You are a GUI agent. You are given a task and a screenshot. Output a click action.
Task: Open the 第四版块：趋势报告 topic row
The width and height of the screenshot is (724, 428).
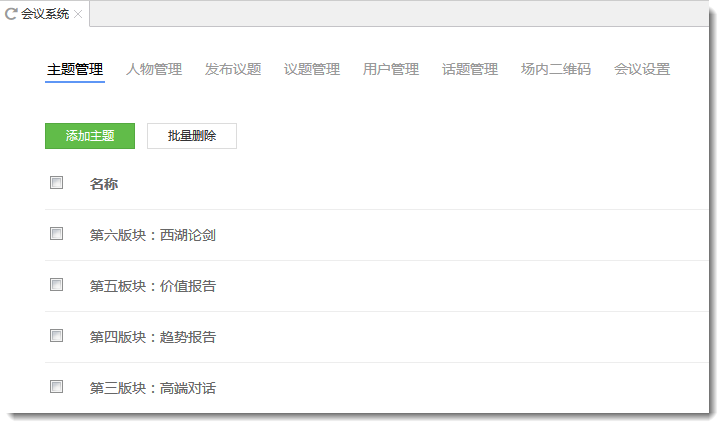point(153,337)
